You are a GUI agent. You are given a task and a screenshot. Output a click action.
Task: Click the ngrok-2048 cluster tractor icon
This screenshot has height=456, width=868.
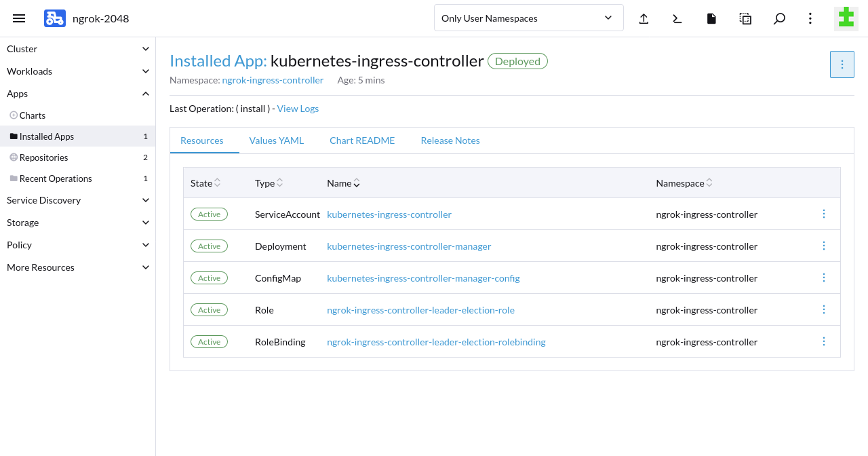pos(55,18)
